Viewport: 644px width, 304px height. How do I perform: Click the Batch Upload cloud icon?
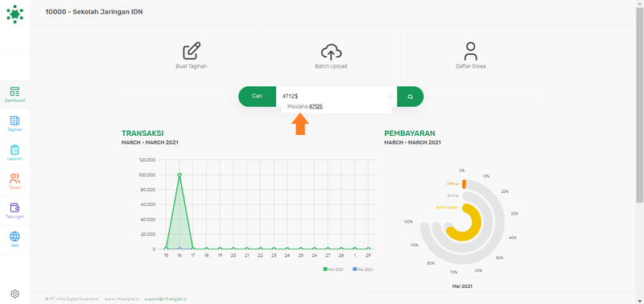(x=331, y=51)
